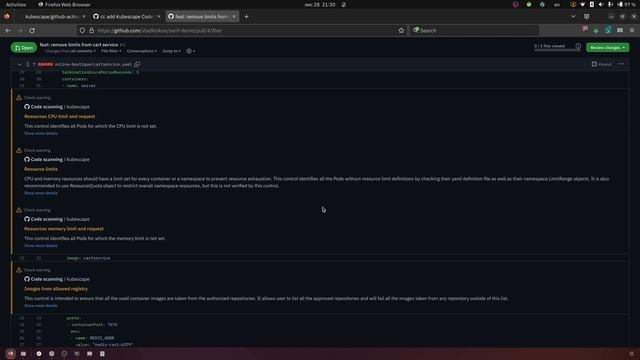The width and height of the screenshot is (640, 360).
Task: Collapse the cartservice.yaml file diff
Action: click(x=19, y=64)
